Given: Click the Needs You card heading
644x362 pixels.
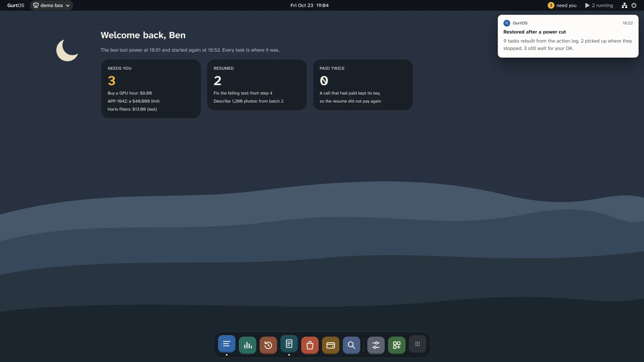Looking at the screenshot, I should [x=119, y=68].
